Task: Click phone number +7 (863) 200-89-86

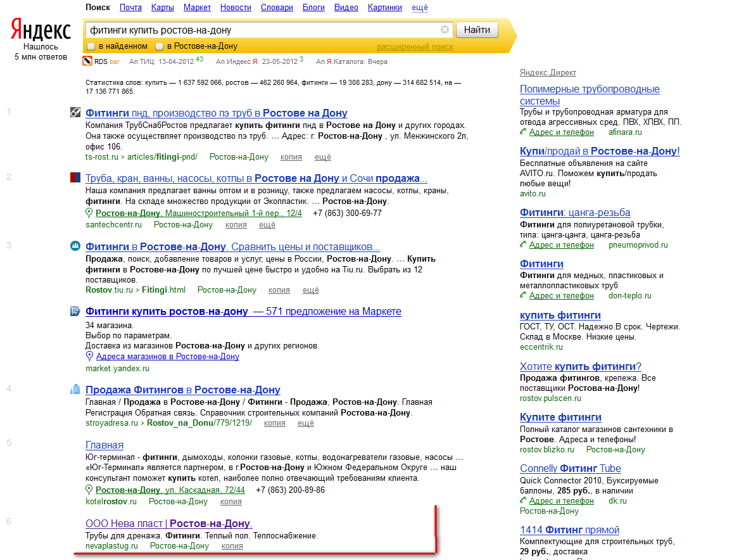Action: point(291,490)
